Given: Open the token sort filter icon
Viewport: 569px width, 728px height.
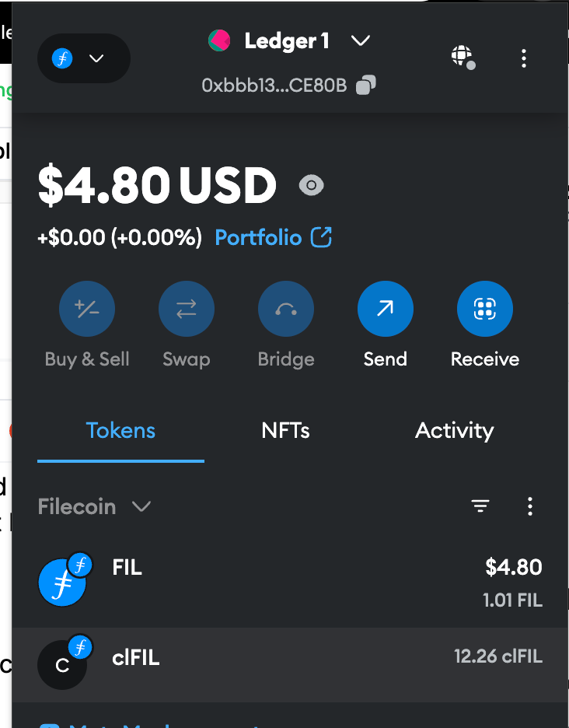Looking at the screenshot, I should click(x=480, y=506).
